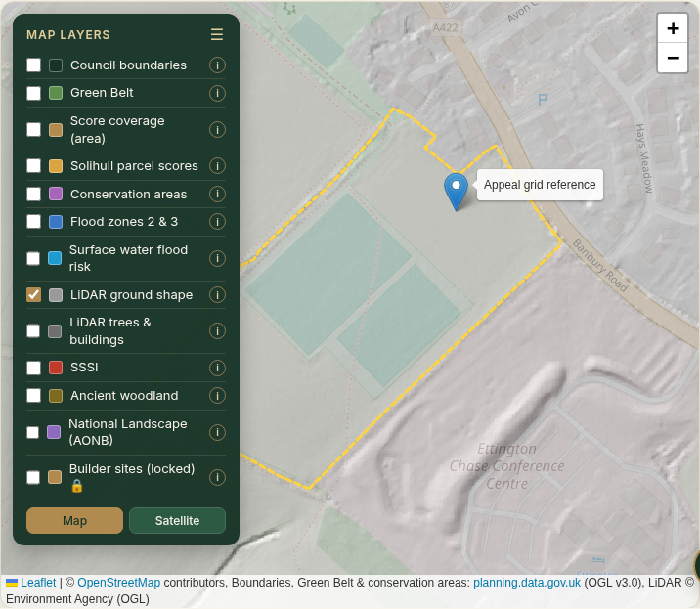Click the Appeal grid reference tooltip
The width and height of the screenshot is (700, 609).
tap(540, 185)
